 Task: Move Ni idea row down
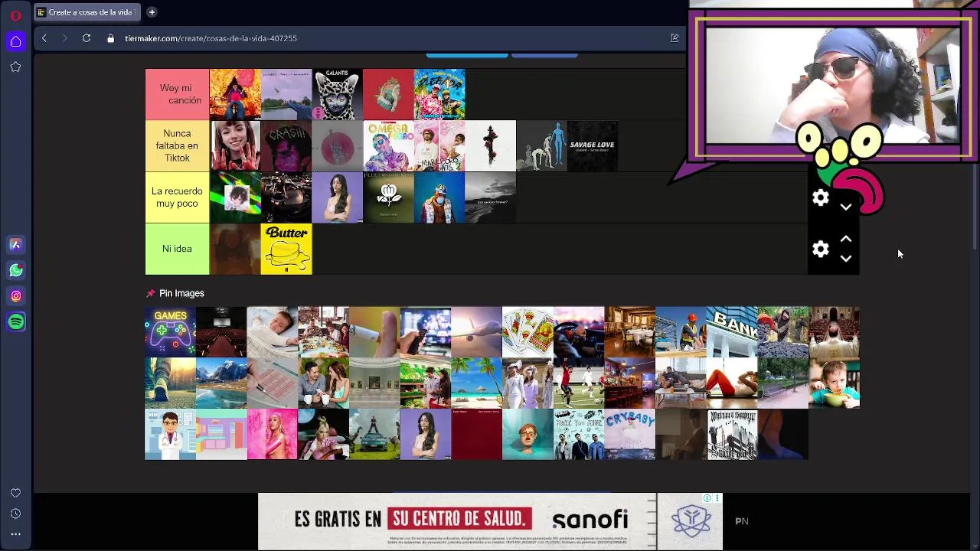846,259
